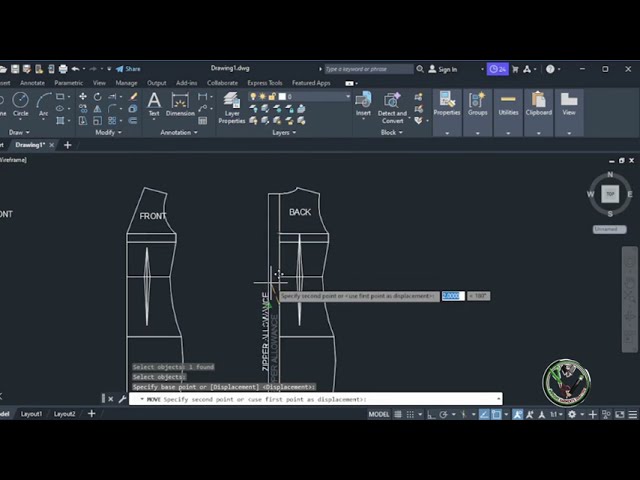
Task: Click the Rotate tool icon
Action: (98, 96)
